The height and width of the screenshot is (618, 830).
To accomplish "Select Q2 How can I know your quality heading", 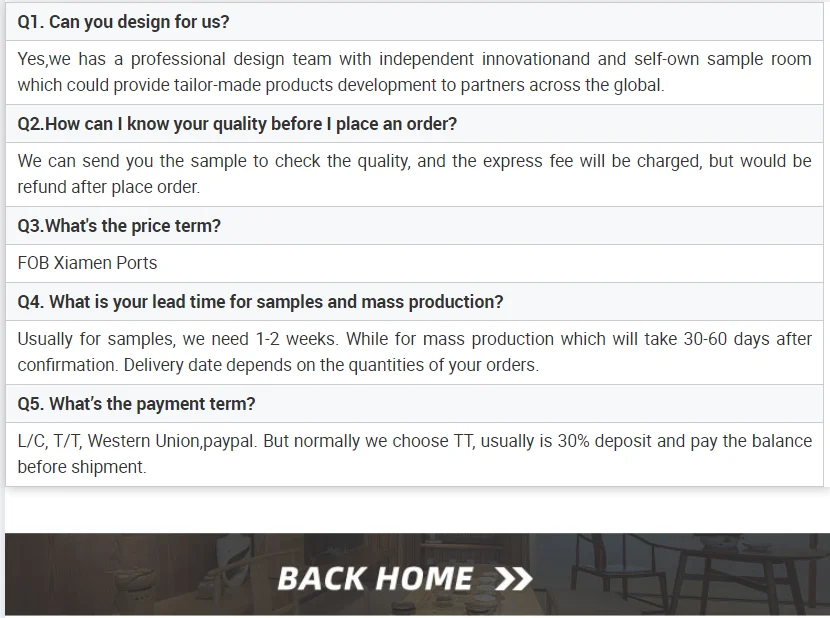I will (237, 124).
